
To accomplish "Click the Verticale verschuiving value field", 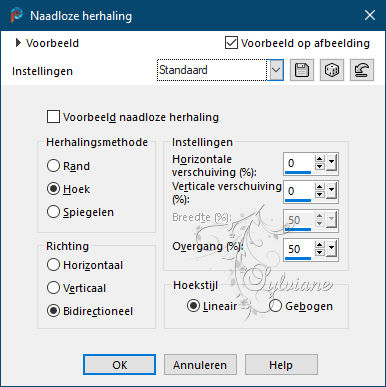I will click(x=299, y=191).
